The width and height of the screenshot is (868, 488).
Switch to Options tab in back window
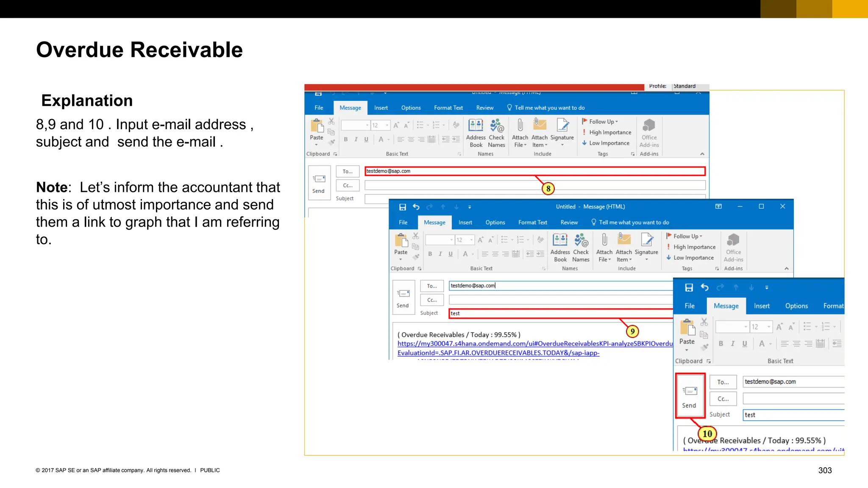click(x=411, y=108)
